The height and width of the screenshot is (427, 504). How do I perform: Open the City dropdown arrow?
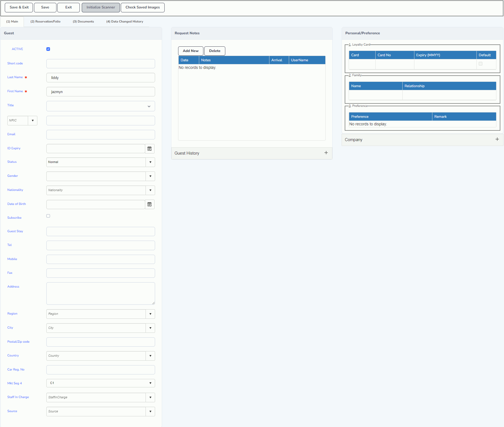click(150, 328)
